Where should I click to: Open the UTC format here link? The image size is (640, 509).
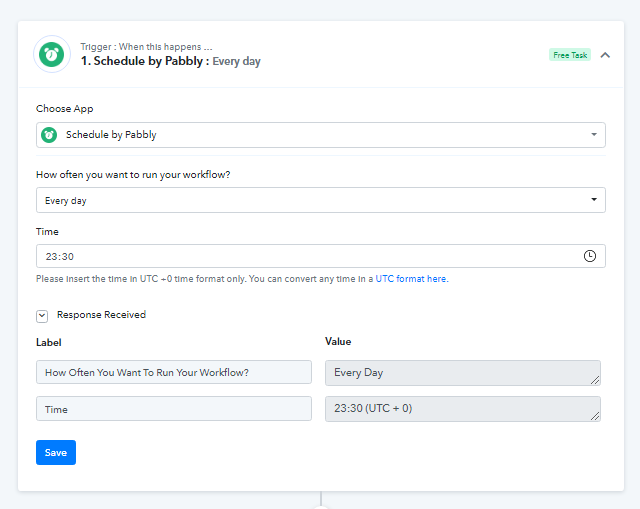click(411, 279)
